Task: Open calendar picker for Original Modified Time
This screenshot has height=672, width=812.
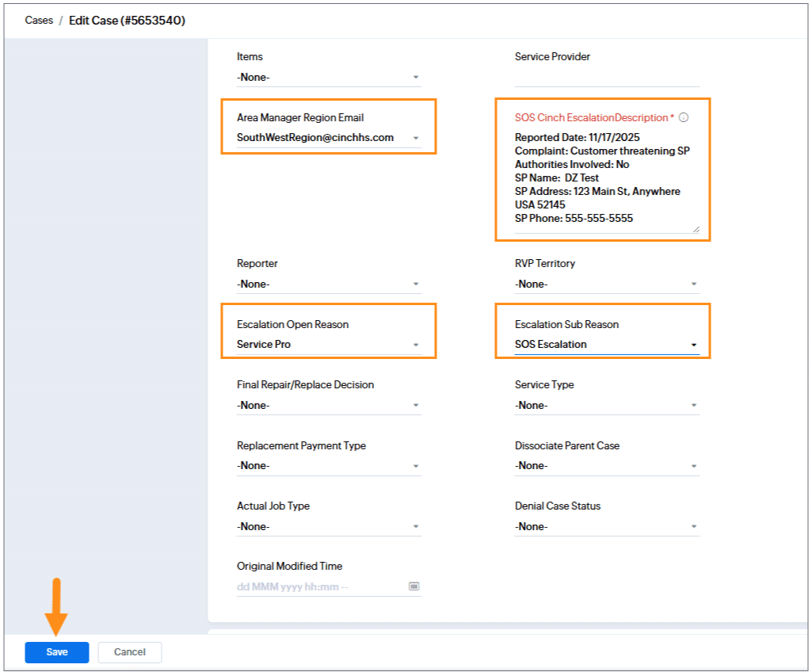Action: click(414, 586)
